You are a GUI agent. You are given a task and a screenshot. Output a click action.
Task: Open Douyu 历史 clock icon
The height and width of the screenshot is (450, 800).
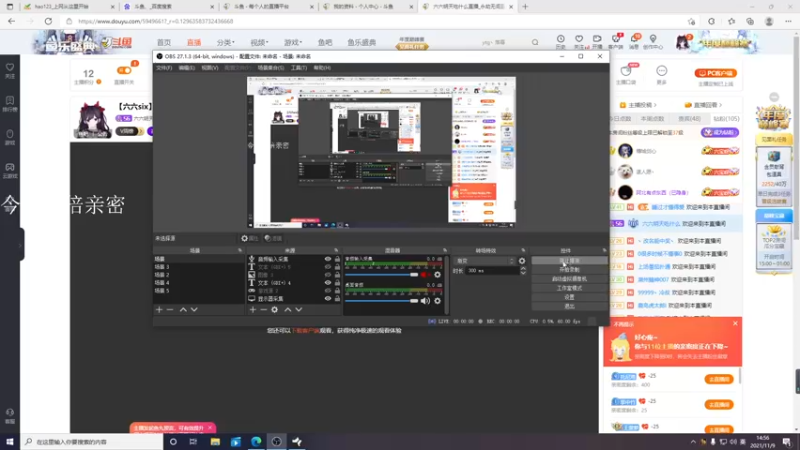point(560,42)
